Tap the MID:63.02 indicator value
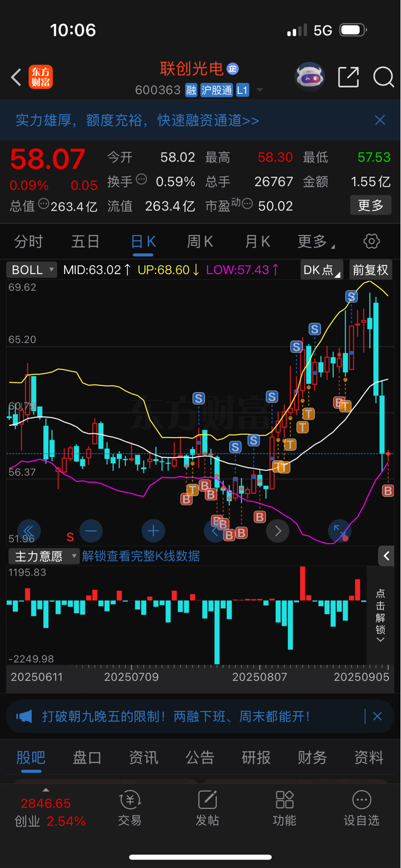The width and height of the screenshot is (401, 868). point(96,270)
